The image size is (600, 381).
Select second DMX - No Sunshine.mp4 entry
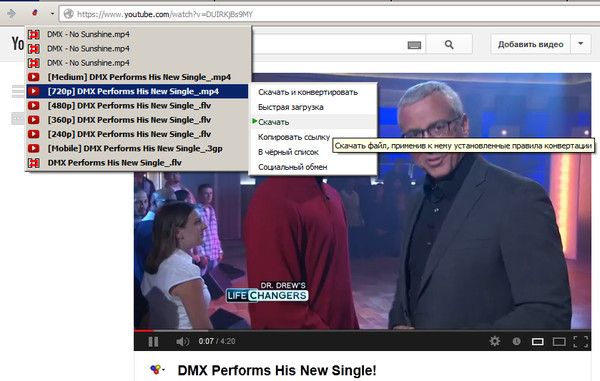138,49
